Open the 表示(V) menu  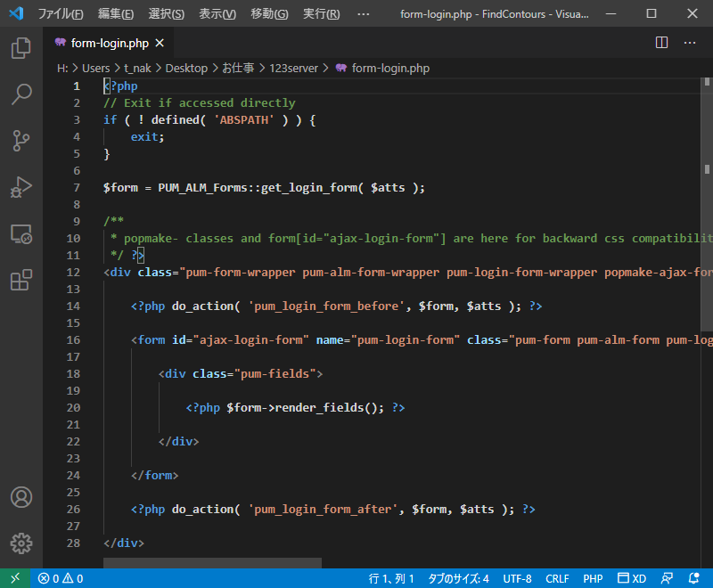pyautogui.click(x=217, y=13)
